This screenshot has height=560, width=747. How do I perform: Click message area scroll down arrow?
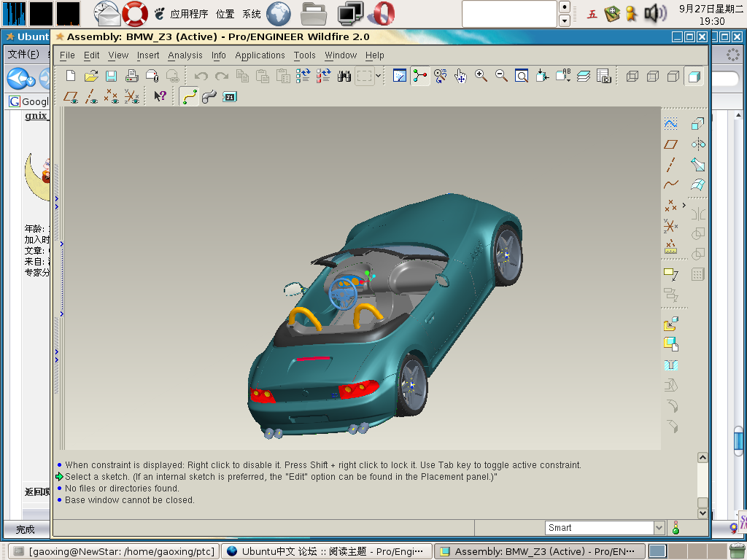tap(703, 513)
